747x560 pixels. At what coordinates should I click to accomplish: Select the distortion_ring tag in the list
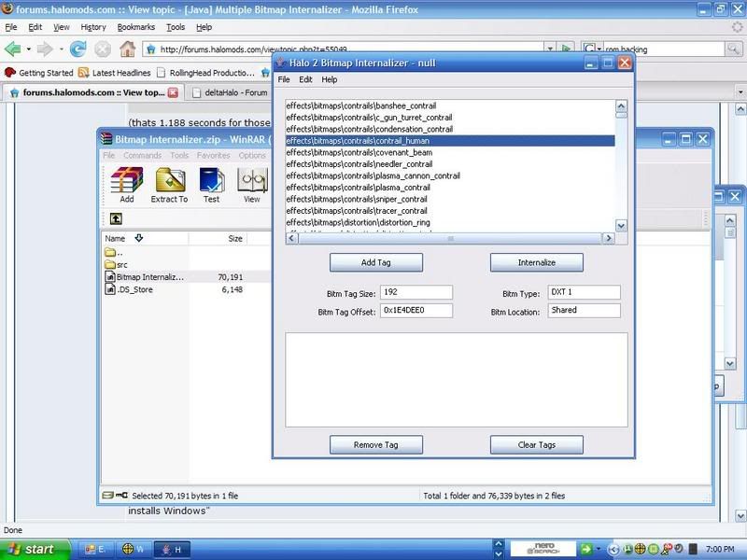[x=450, y=222]
